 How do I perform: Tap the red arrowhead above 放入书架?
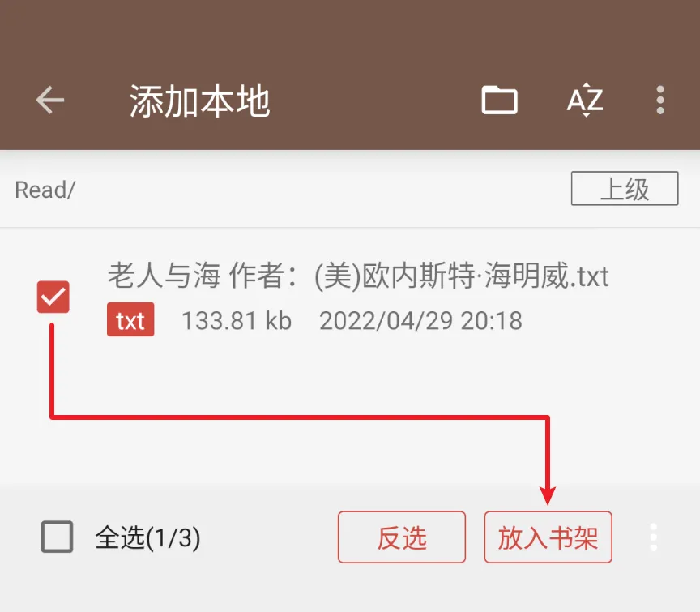click(548, 495)
